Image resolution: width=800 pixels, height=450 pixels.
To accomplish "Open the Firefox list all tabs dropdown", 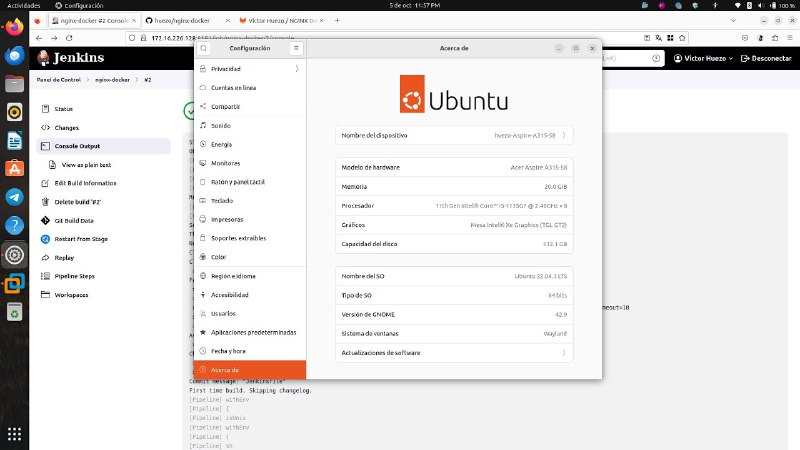I will 733,20.
